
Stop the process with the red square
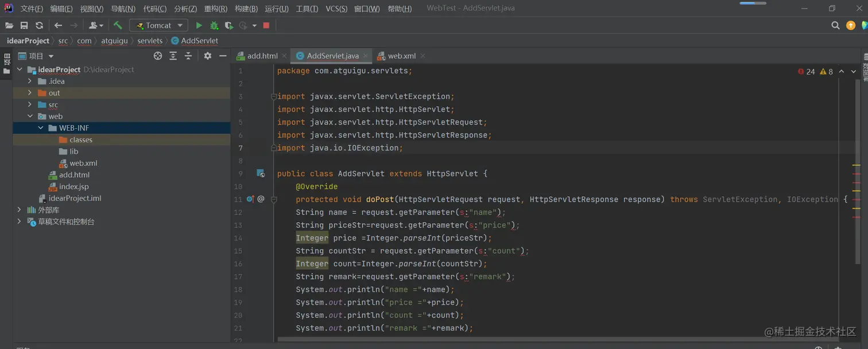tap(266, 25)
